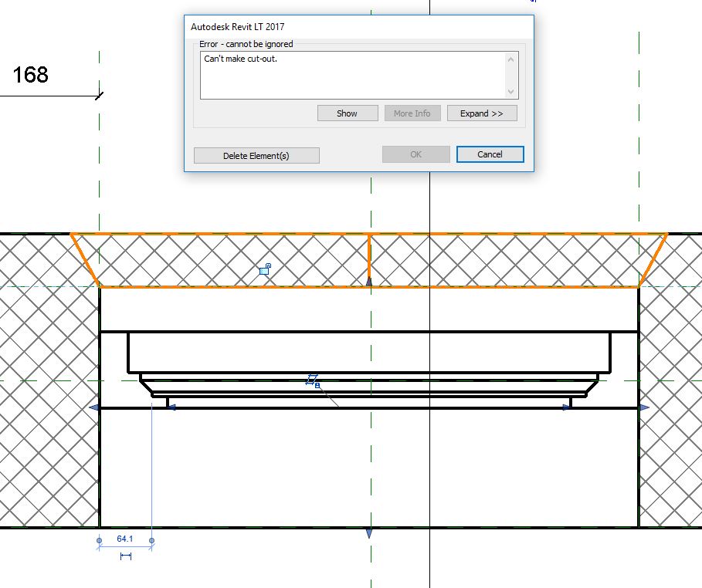The image size is (702, 588).
Task: Cancel the cannot-be-ignored error dialog
Action: [490, 154]
